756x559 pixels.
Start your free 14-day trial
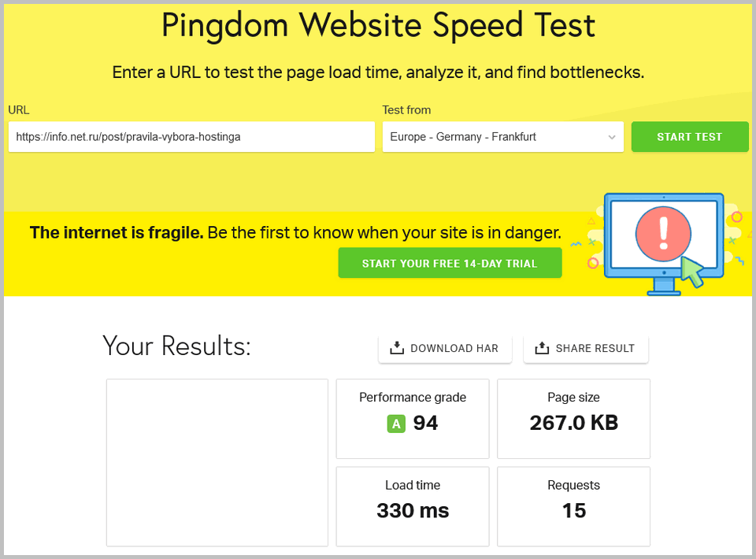(450, 263)
